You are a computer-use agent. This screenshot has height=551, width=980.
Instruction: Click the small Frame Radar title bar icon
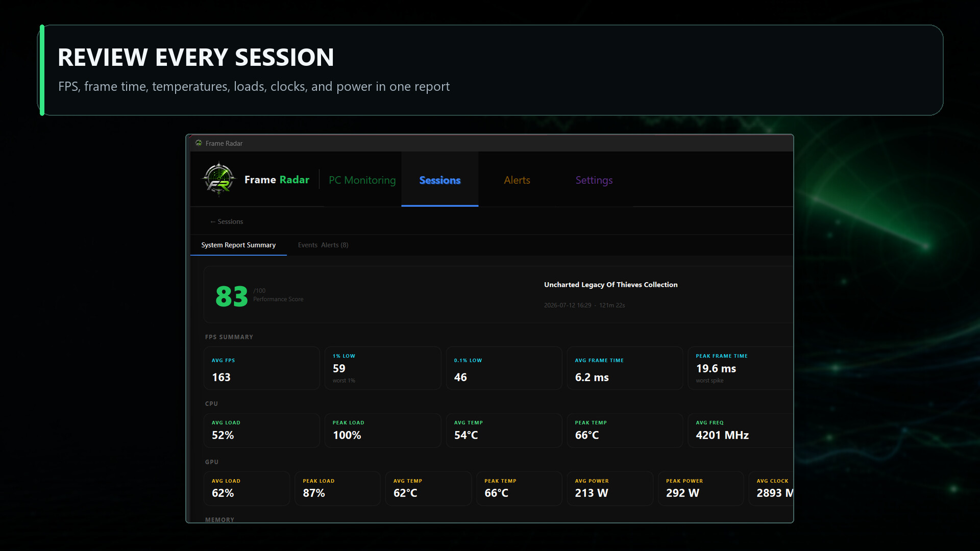coord(199,143)
